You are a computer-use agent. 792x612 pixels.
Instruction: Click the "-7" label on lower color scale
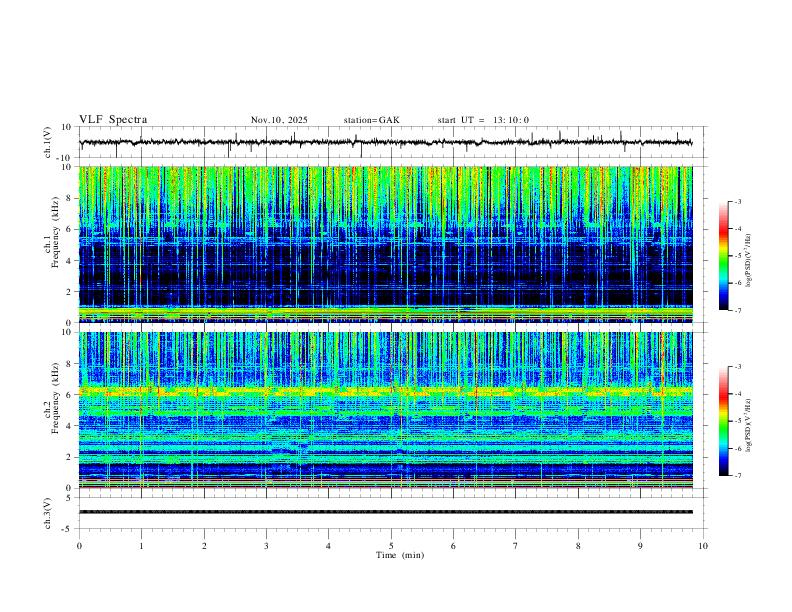(737, 476)
